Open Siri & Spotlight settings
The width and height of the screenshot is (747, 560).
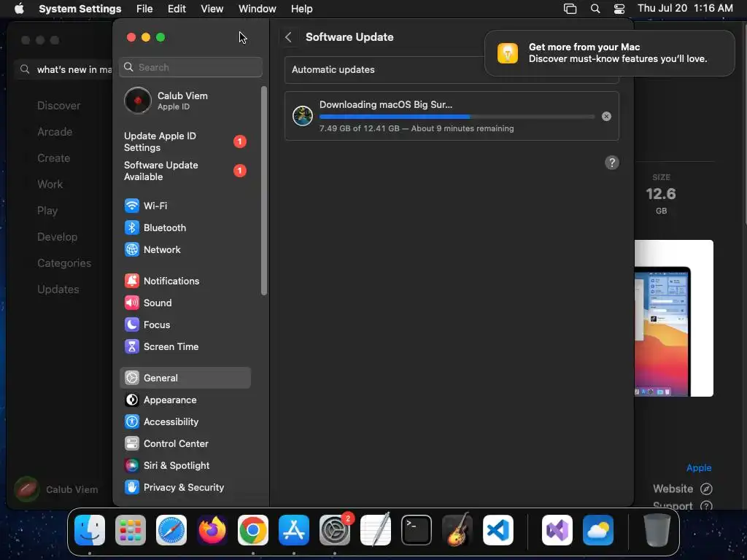185,466
